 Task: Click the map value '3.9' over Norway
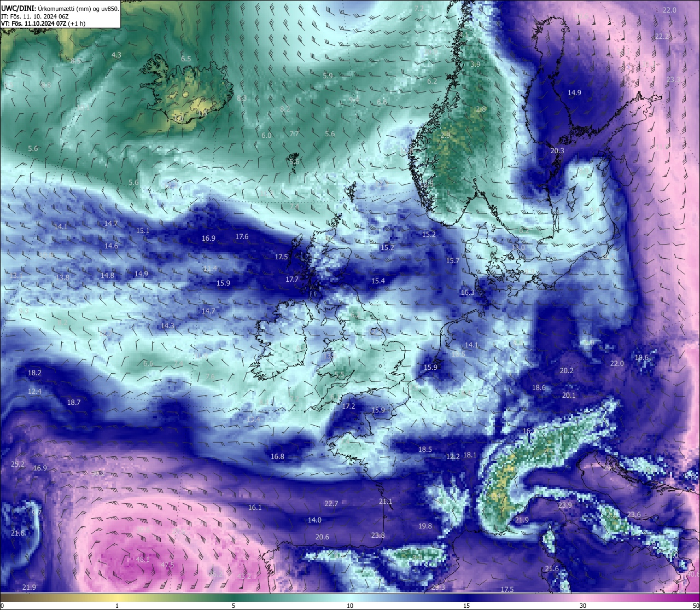[475, 64]
